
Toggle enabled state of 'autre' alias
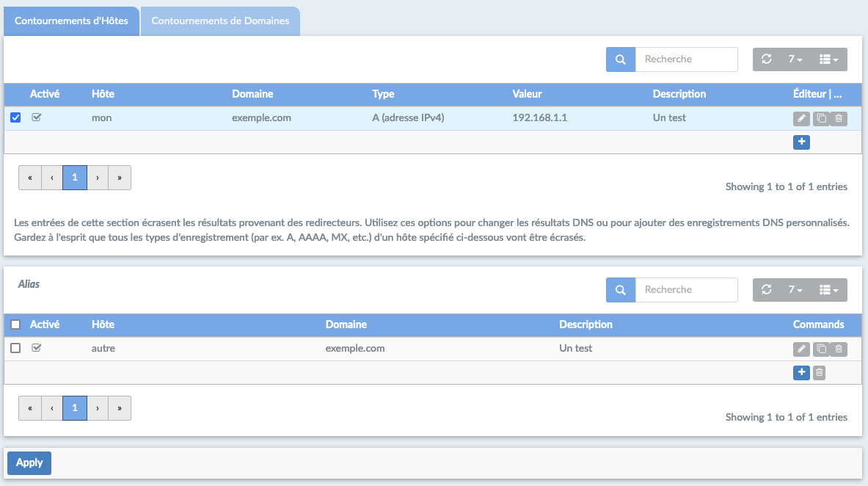pyautogui.click(x=37, y=348)
